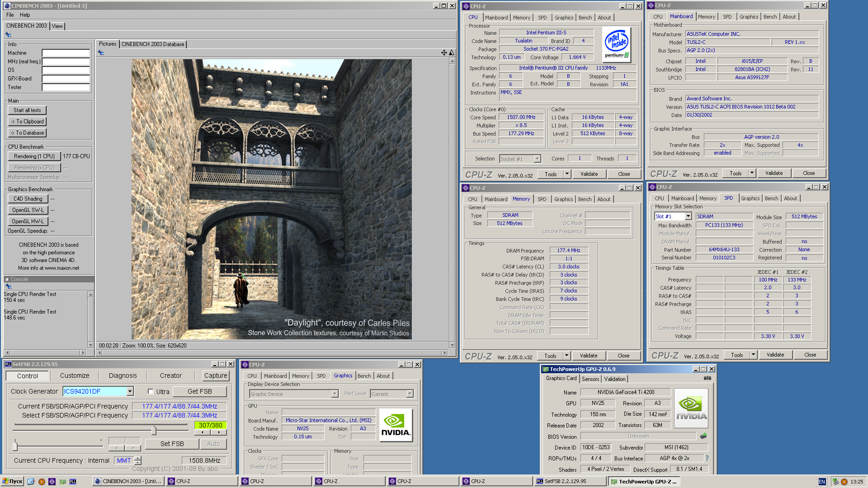This screenshot has width=868, height=488.
Task: Open Tools dropdown arrow in CPU tab window
Action: 567,174
